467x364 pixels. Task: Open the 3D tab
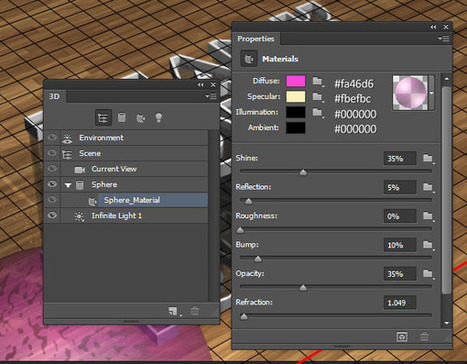pyautogui.click(x=54, y=96)
